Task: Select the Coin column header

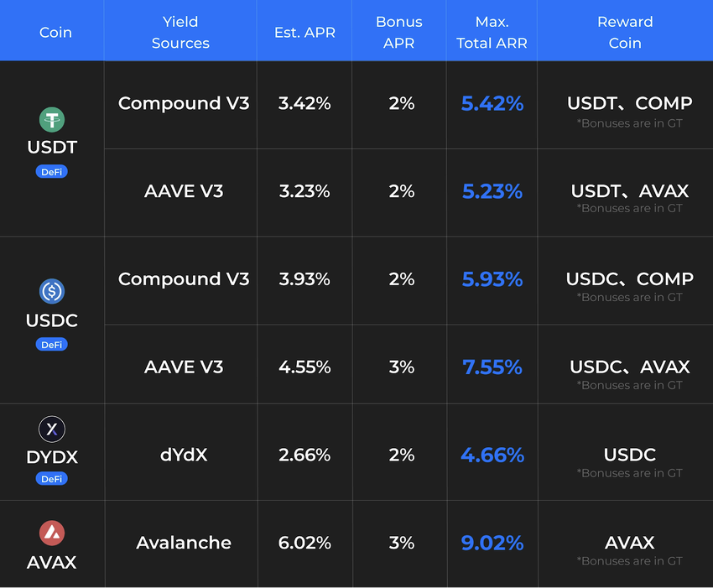Action: point(55,32)
